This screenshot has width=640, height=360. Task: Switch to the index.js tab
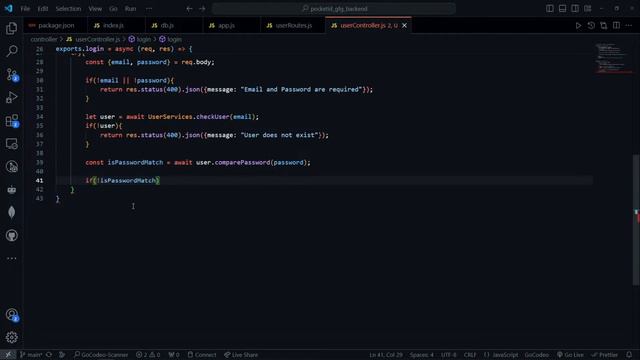tap(116, 25)
